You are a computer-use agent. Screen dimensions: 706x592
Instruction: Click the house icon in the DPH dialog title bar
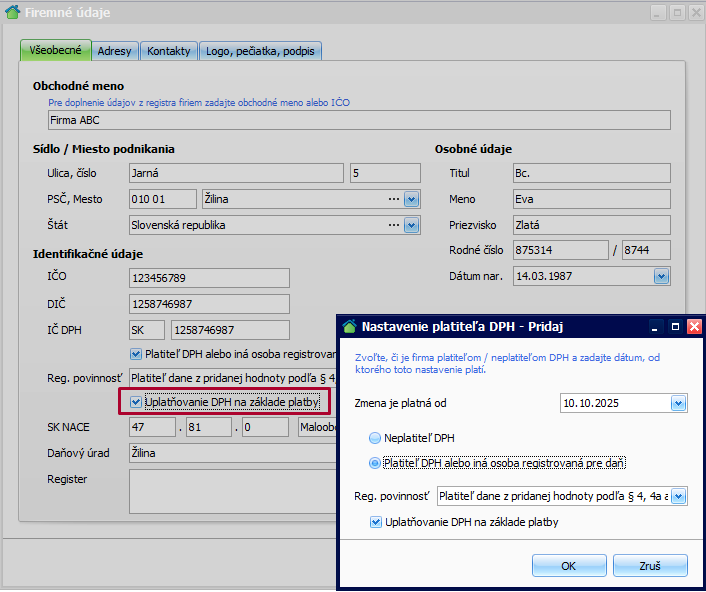[x=349, y=326]
